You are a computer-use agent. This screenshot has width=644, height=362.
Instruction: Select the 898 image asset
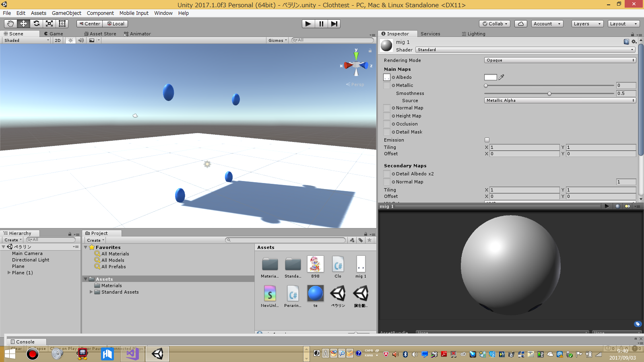(316, 267)
